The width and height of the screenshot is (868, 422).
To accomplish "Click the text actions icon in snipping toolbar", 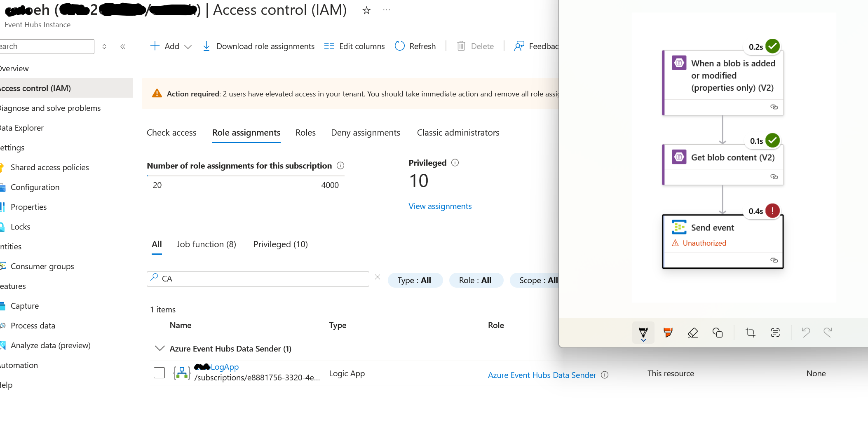I will pos(775,333).
